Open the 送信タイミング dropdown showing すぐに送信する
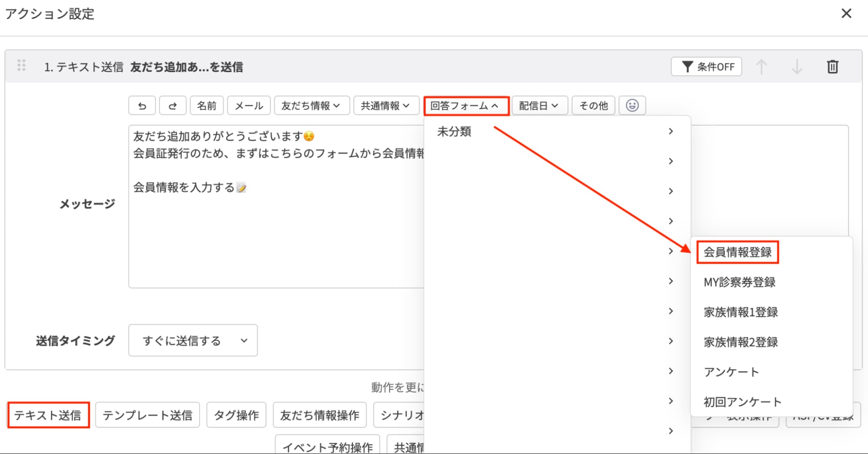Image resolution: width=868 pixels, height=454 pixels. 192,341
